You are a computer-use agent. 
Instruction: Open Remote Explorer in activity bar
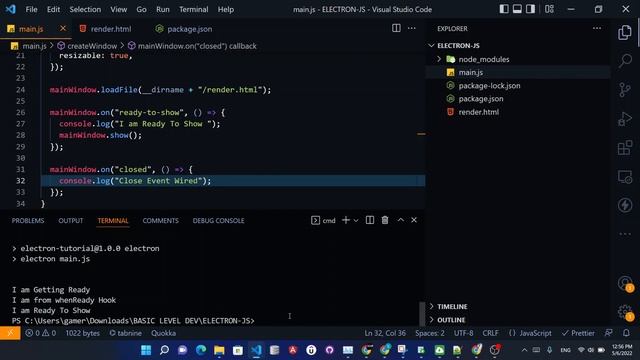point(624,177)
